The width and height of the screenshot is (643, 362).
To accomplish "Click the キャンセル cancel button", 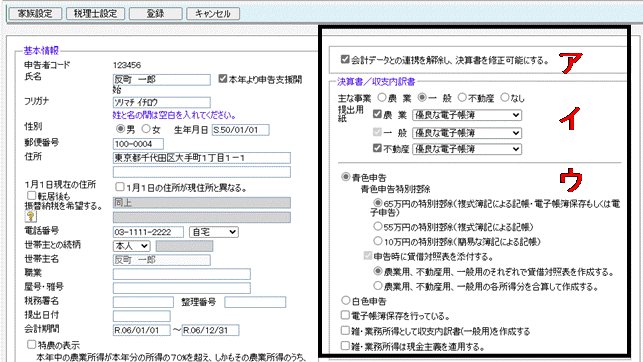I will point(212,14).
